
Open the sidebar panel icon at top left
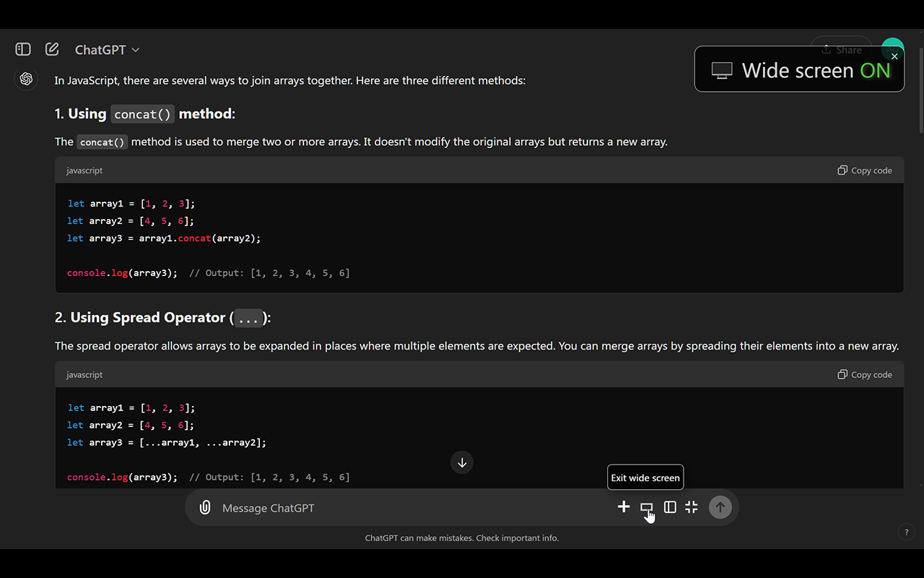tap(23, 49)
